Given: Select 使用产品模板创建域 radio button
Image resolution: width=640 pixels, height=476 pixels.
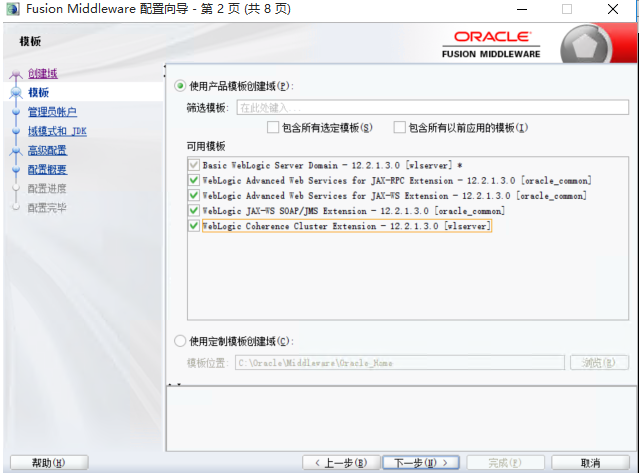Looking at the screenshot, I should [x=180, y=86].
